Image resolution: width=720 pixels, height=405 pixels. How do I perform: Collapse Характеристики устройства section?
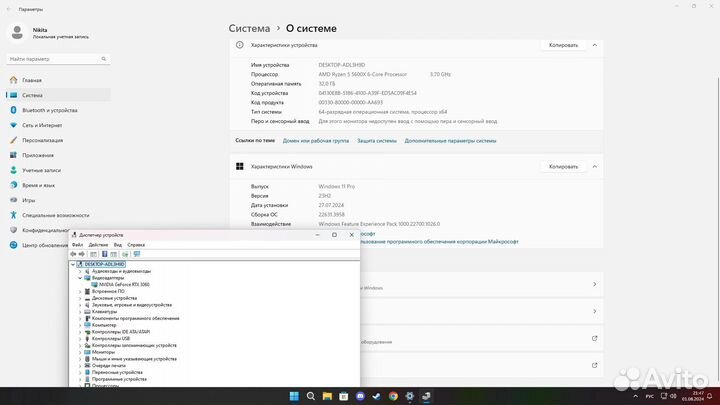[595, 45]
